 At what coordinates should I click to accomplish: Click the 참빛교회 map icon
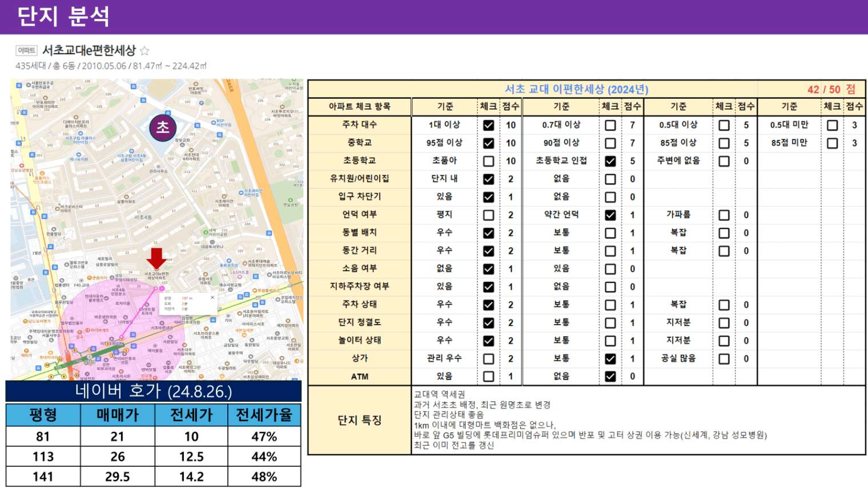click(182, 144)
